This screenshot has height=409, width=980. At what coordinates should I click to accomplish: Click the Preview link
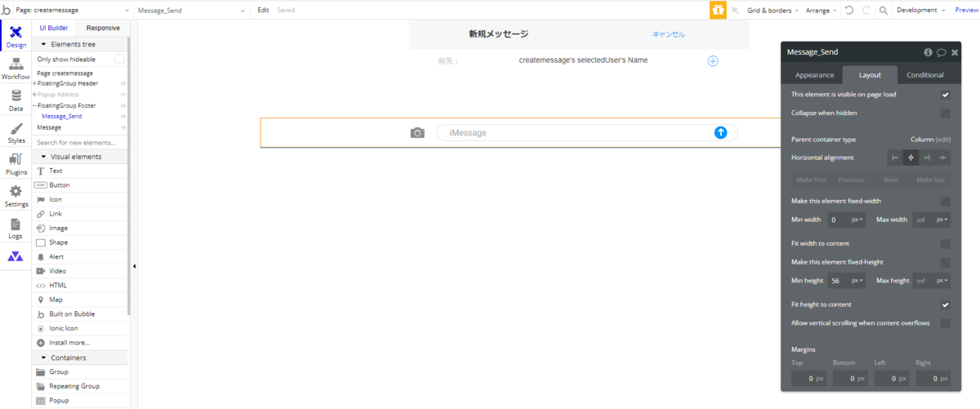(966, 11)
